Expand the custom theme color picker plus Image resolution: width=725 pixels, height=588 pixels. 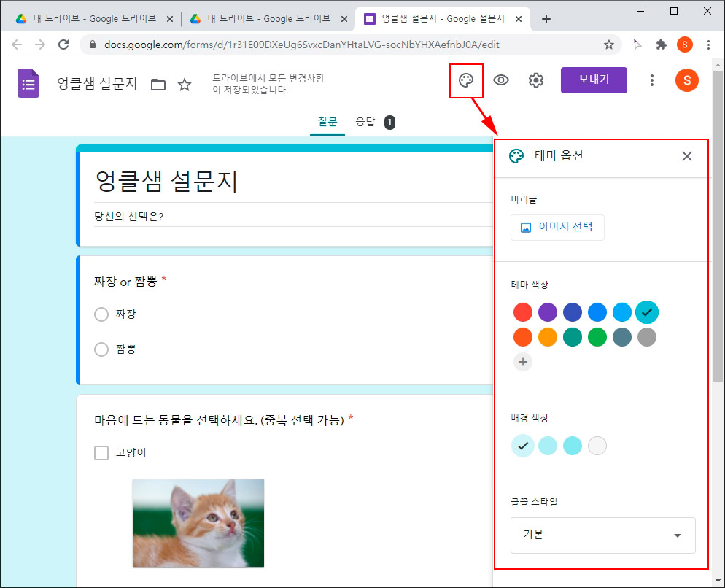pyautogui.click(x=522, y=362)
